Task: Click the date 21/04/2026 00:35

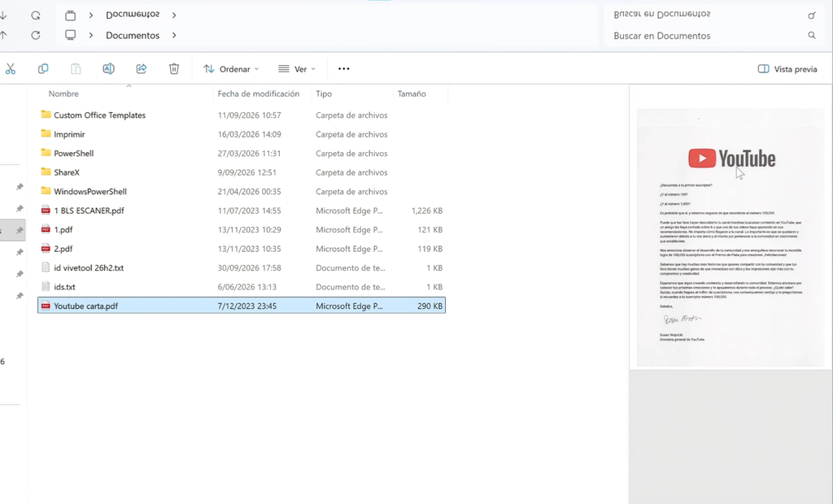Action: point(249,191)
